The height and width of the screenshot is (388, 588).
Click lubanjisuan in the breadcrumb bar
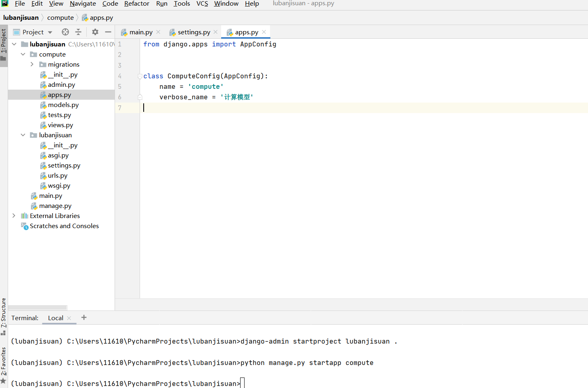pyautogui.click(x=21, y=18)
